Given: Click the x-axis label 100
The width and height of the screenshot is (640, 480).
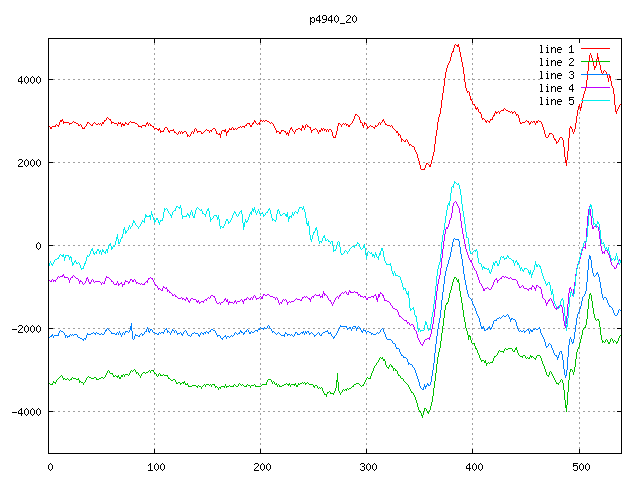Looking at the screenshot, I should pos(156,467).
